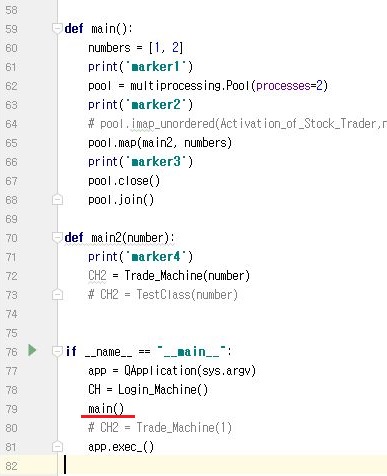
Task: Click line number 62 in gutter
Action: pyautogui.click(x=11, y=86)
